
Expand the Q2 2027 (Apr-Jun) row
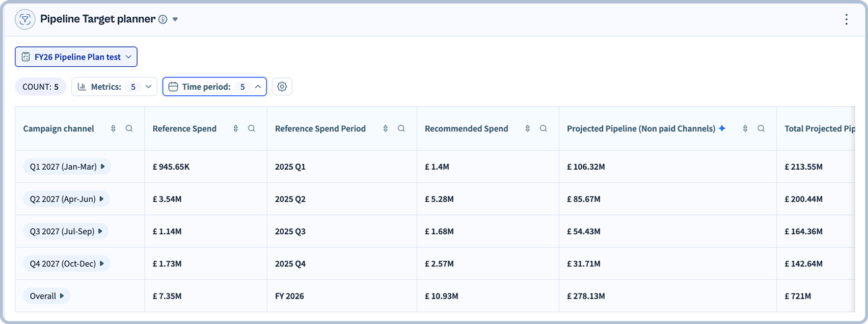click(102, 199)
